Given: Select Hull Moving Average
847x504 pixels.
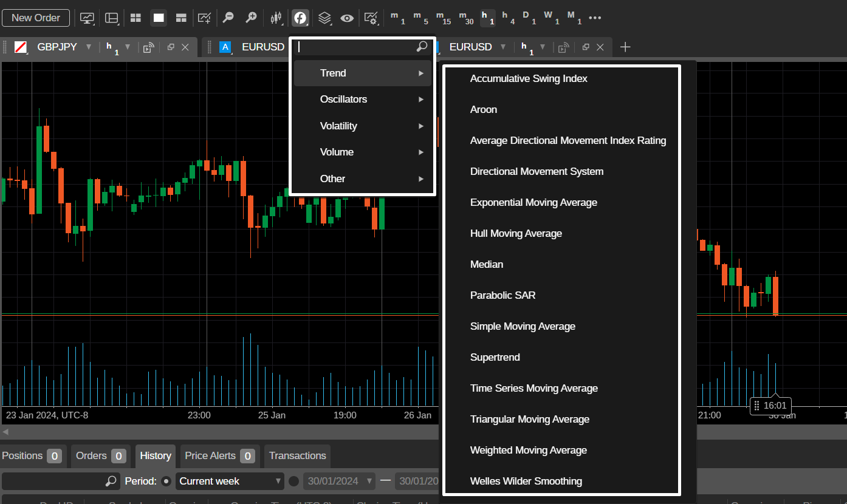Looking at the screenshot, I should tap(516, 233).
